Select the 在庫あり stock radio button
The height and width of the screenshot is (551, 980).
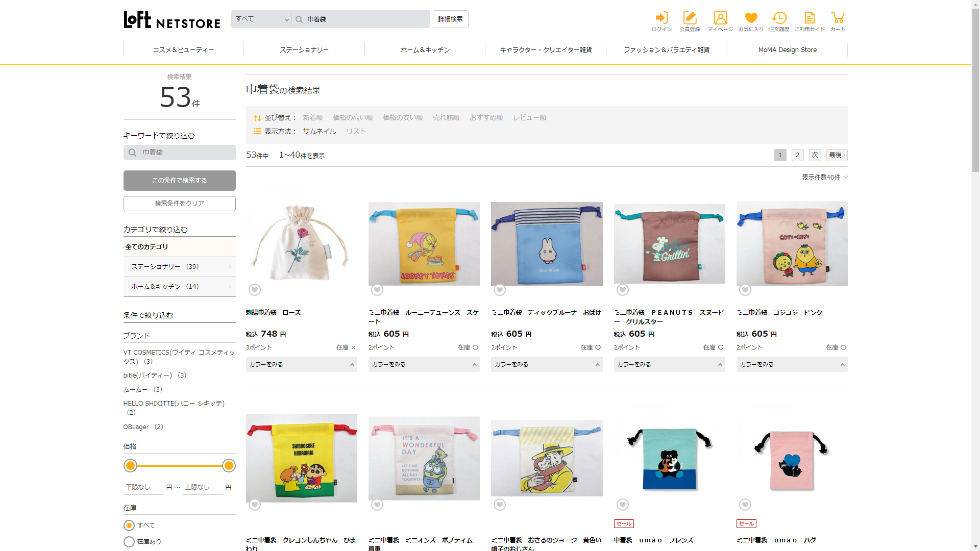point(129,542)
